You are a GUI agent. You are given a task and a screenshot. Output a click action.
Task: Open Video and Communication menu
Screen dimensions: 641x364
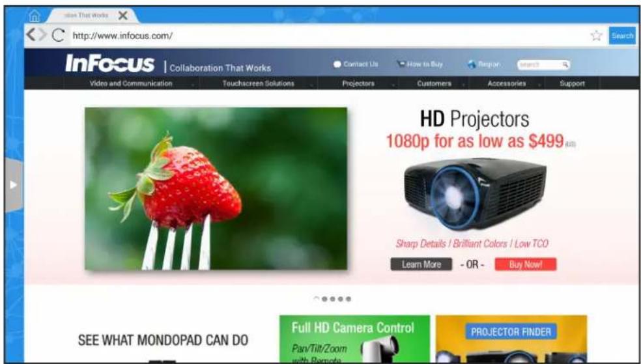coord(131,83)
